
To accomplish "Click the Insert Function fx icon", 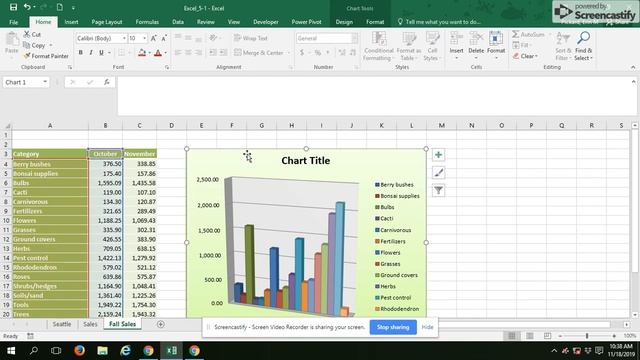I will pyautogui.click(x=107, y=82).
